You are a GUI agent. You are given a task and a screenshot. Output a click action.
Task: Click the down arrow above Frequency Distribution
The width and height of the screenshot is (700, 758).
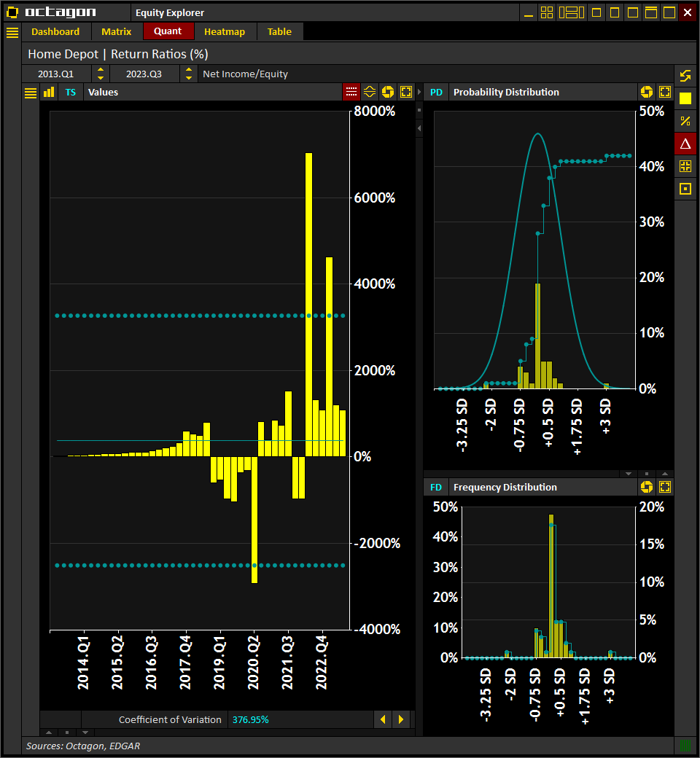(629, 474)
